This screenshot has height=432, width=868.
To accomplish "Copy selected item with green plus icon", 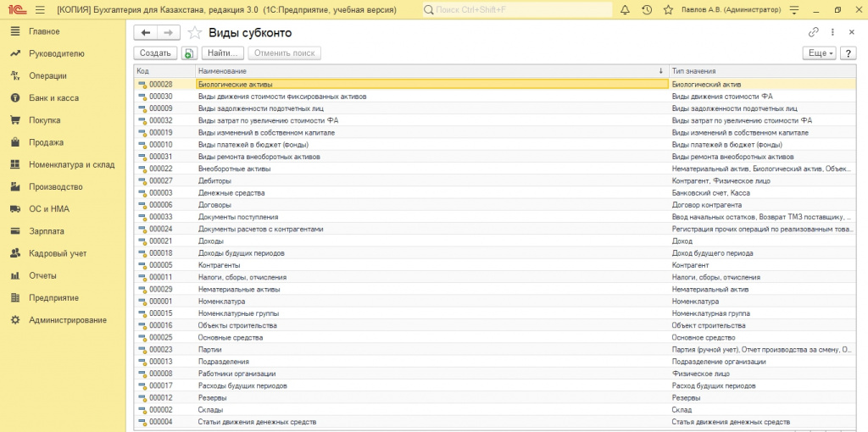I will (189, 53).
